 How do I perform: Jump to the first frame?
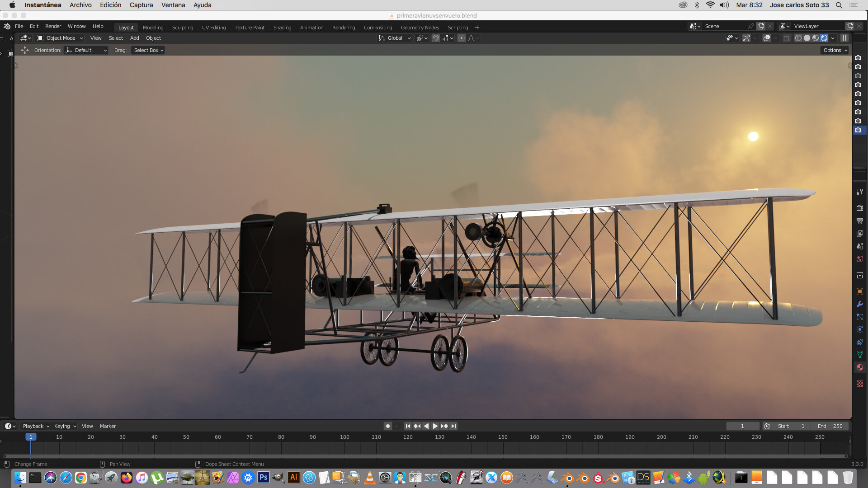tap(408, 426)
